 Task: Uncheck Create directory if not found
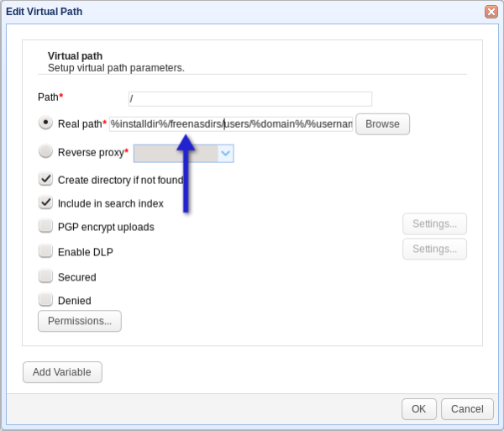(45, 179)
